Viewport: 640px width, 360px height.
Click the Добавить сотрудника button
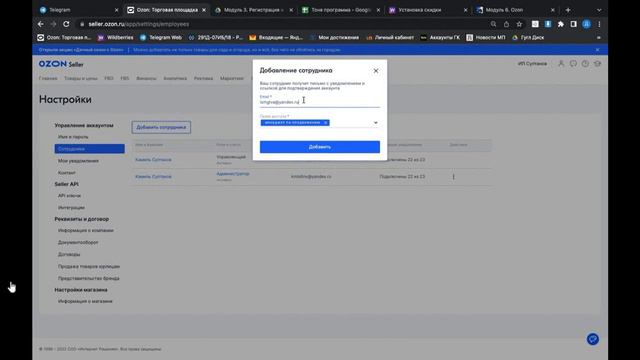[x=161, y=127]
